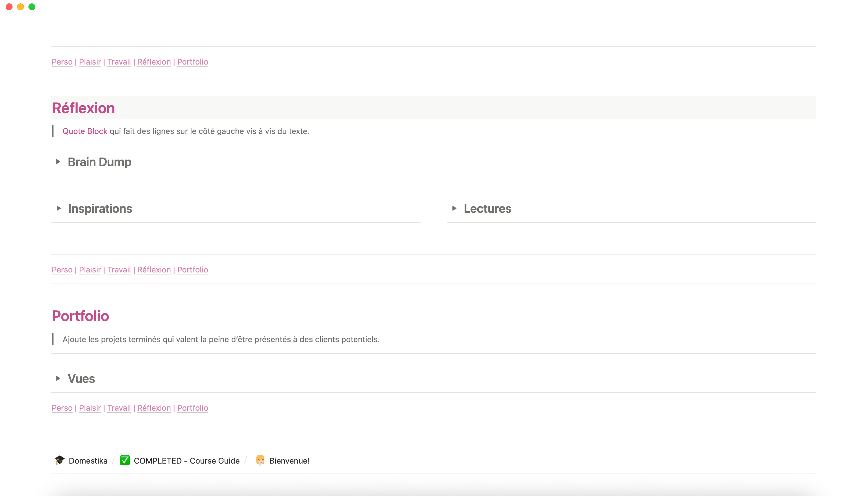The width and height of the screenshot is (868, 496).
Task: Open the COMPLETED - Course Guide breadcrumb
Action: click(187, 460)
